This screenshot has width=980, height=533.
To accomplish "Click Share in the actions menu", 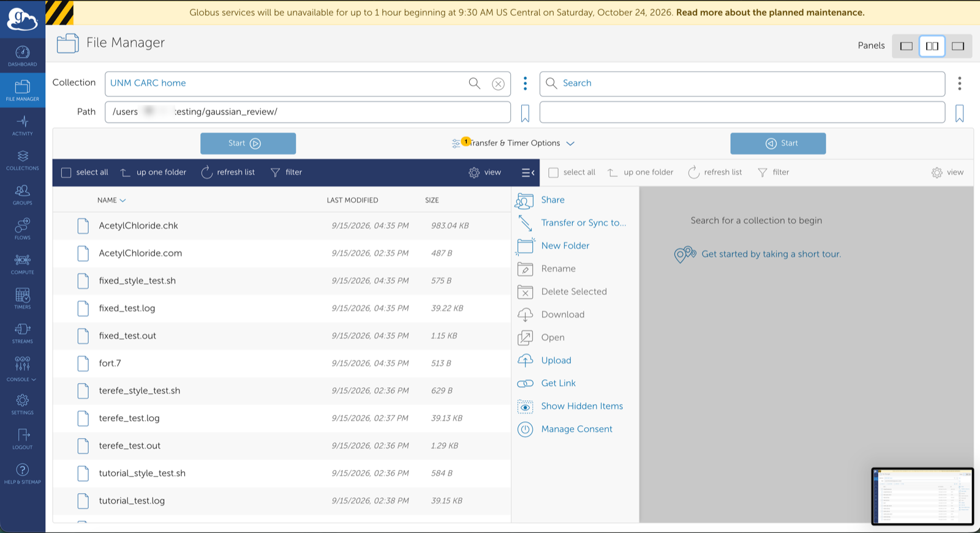I will (541, 200).
